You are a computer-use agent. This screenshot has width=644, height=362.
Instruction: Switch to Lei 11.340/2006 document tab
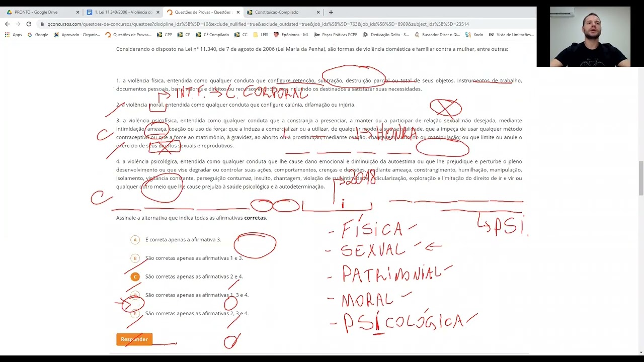(122, 12)
